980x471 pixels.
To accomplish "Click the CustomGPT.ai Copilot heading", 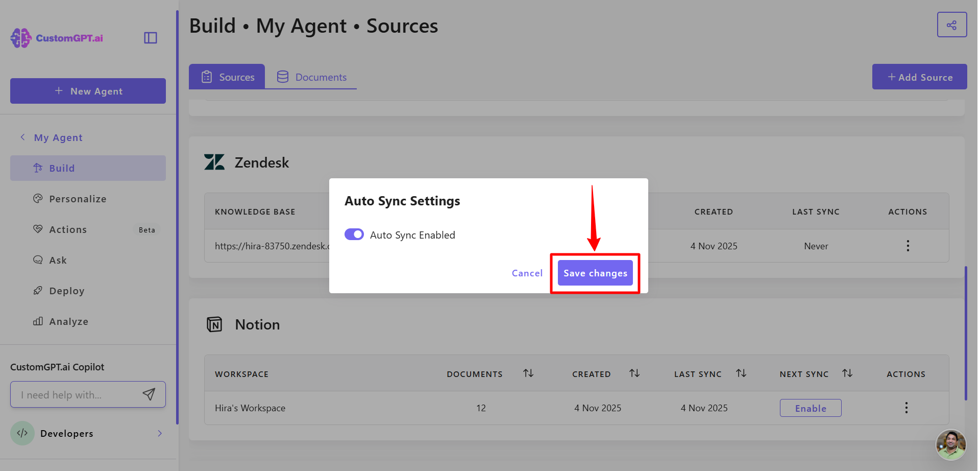I will tap(57, 367).
